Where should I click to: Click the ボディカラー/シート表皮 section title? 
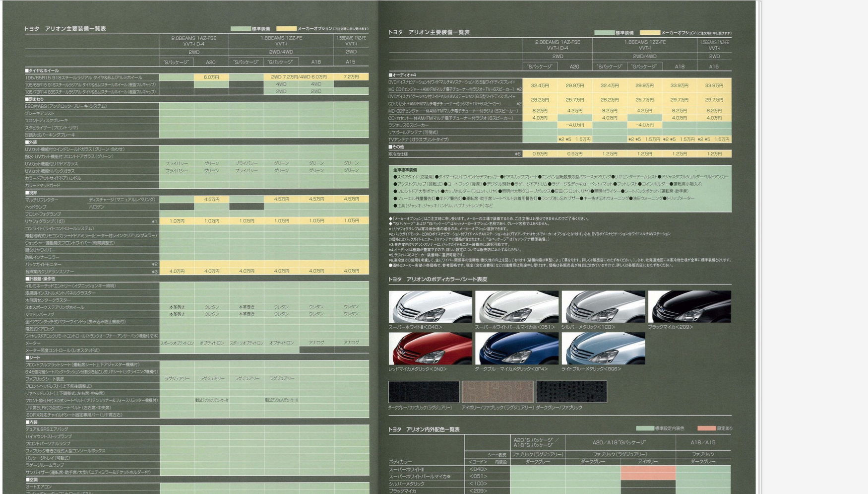(437, 280)
